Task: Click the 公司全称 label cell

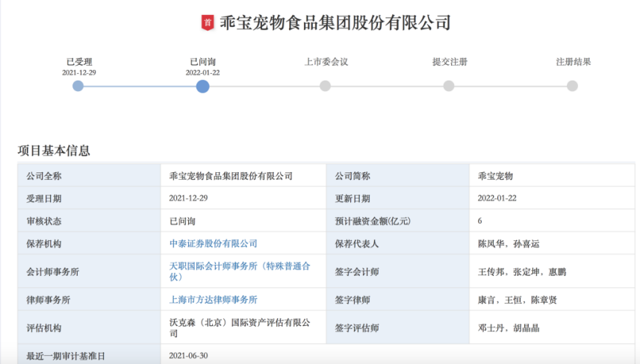Action: point(89,176)
